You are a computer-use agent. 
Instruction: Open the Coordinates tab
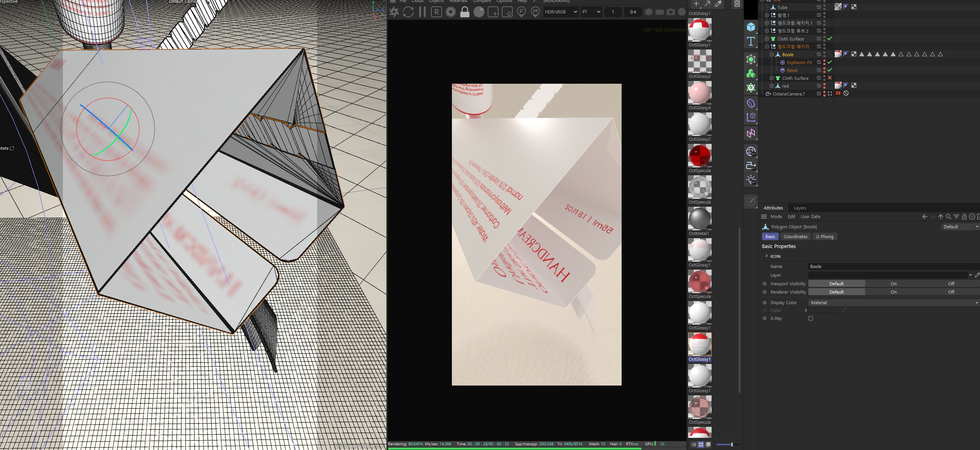[795, 237]
